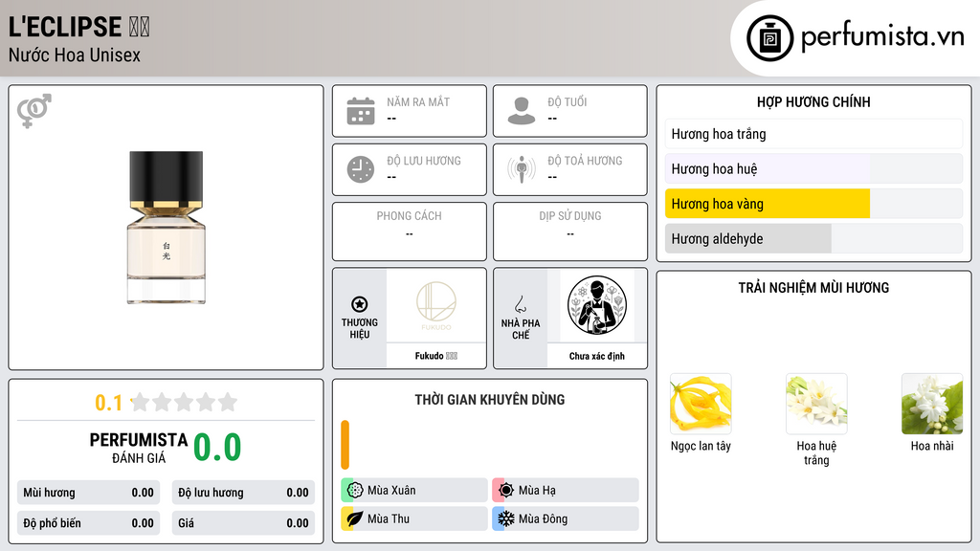Select the Hoa nhài note image

point(932,404)
